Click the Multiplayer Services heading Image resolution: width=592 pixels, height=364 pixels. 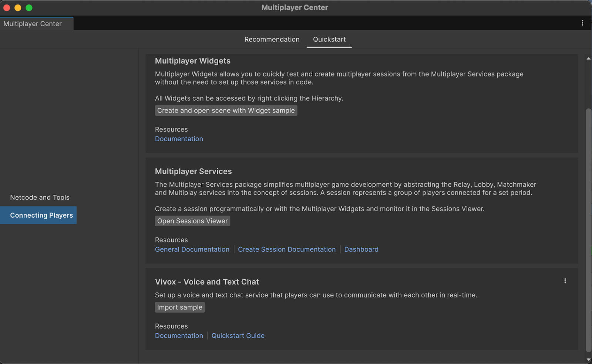click(x=193, y=171)
